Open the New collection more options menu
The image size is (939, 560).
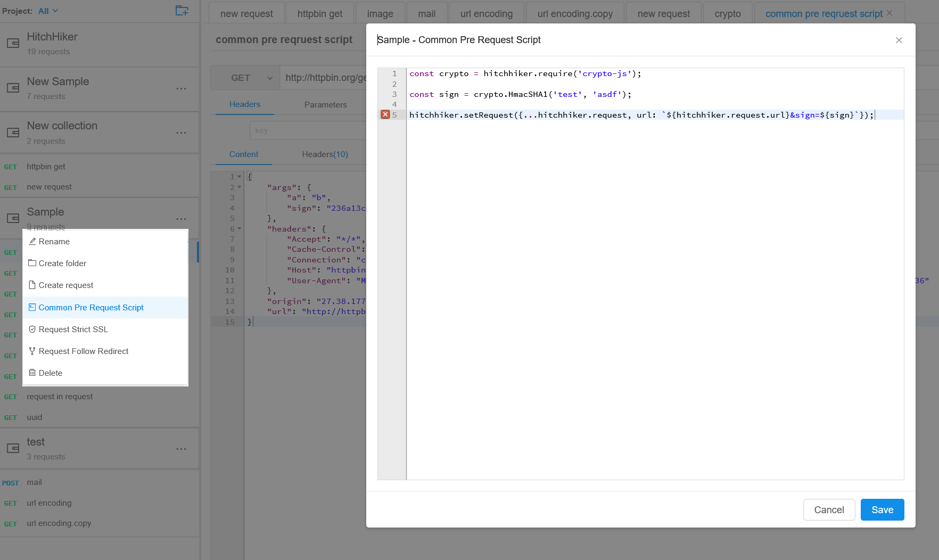tap(182, 133)
